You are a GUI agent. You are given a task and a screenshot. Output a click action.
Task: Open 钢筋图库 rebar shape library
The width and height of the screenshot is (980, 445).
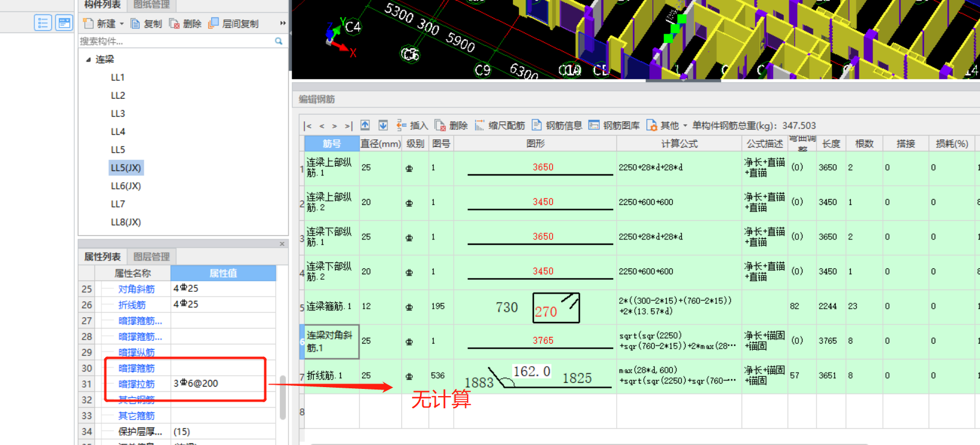click(614, 125)
